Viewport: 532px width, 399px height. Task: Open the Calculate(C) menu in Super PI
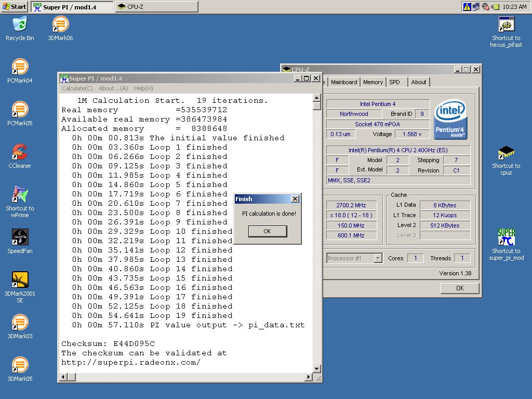[x=77, y=88]
